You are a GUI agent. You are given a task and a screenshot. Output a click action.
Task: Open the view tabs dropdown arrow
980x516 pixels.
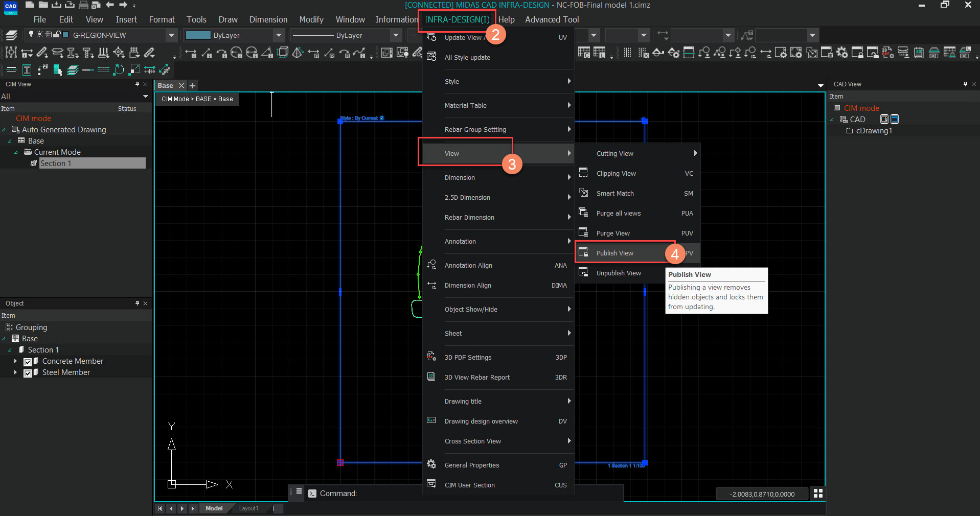pyautogui.click(x=821, y=85)
